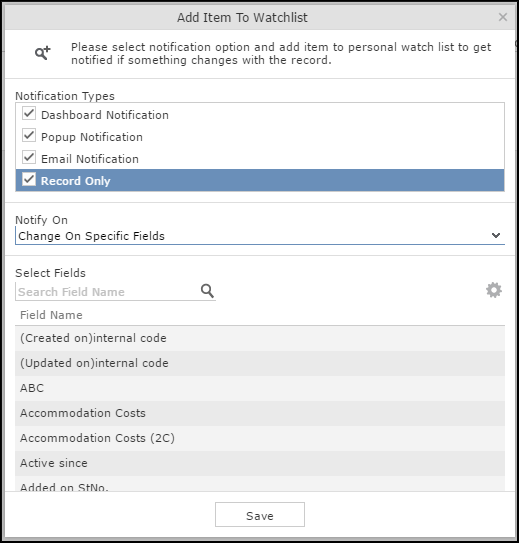
Task: Close the Add Item To Watchlist dialog
Action: pyautogui.click(x=503, y=17)
